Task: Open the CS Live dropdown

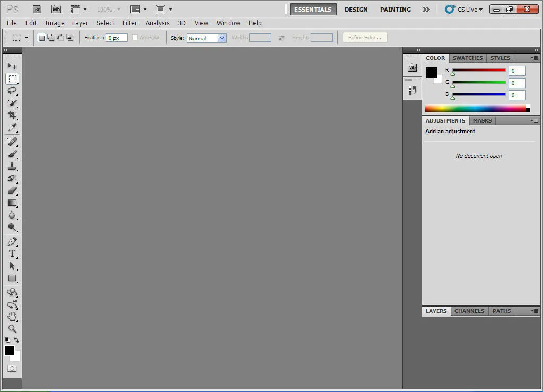Action: 463,10
